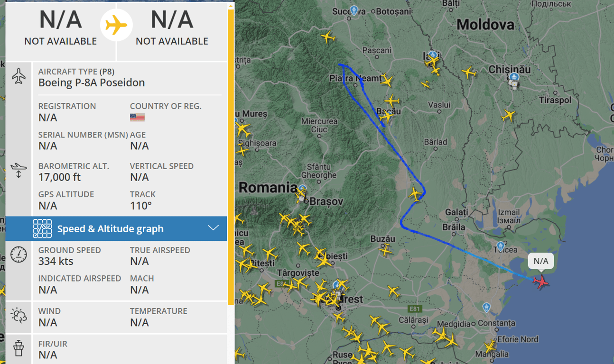Click the speedometer icon beside Ground Speed

(19, 255)
